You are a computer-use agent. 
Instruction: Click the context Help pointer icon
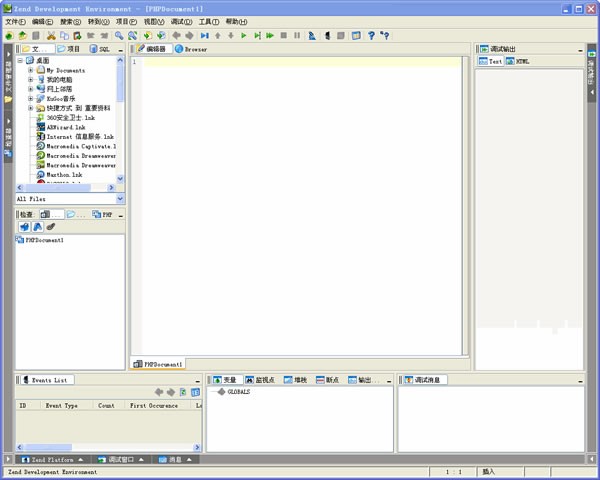coord(385,36)
